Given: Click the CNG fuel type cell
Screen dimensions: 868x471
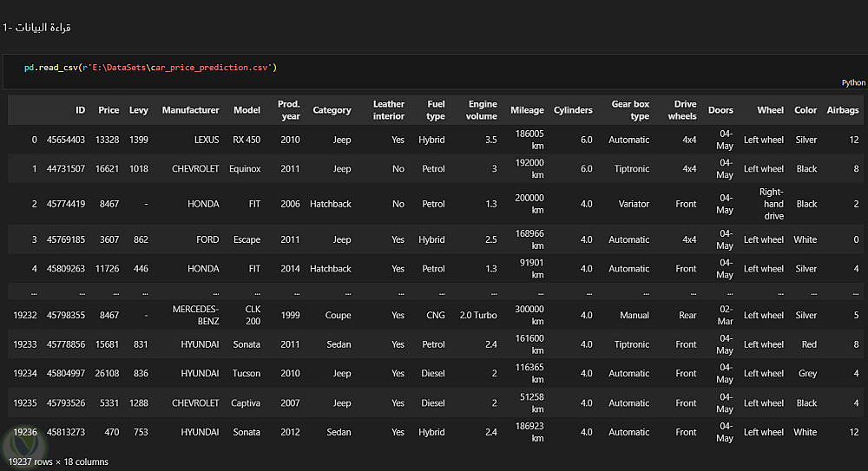Looking at the screenshot, I should click(x=436, y=316).
